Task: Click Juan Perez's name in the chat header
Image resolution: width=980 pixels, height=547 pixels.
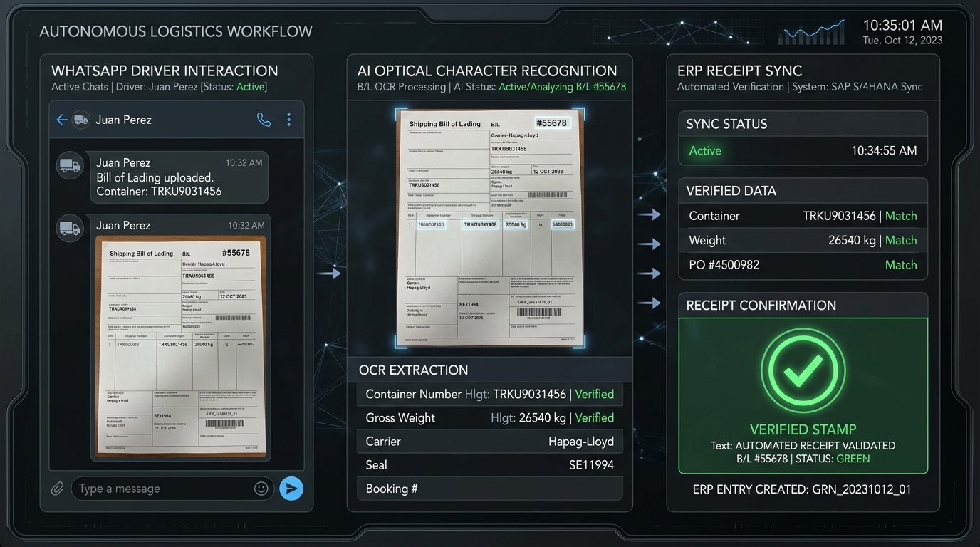Action: click(x=124, y=120)
